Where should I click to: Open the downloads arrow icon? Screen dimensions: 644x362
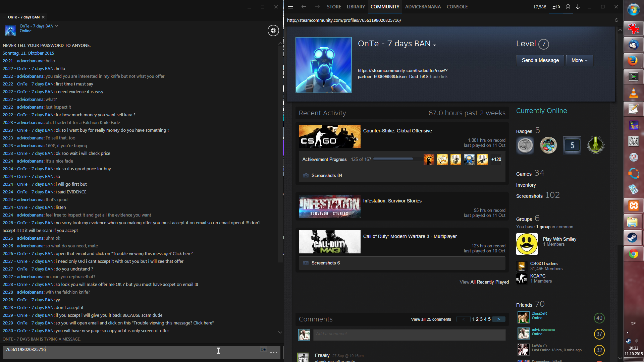[x=578, y=7]
